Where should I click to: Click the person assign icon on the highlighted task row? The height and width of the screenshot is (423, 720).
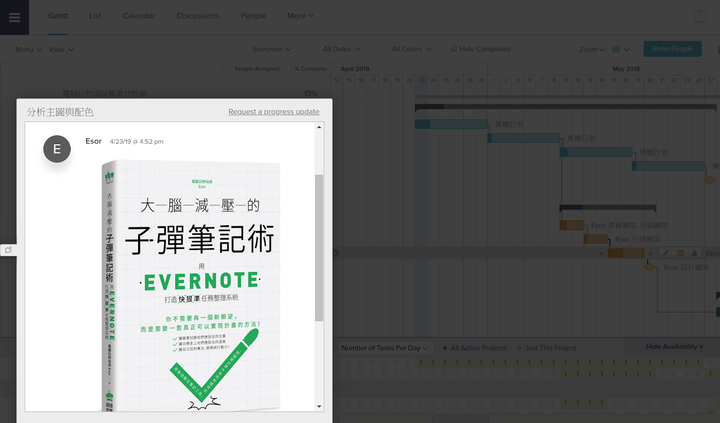pos(694,253)
